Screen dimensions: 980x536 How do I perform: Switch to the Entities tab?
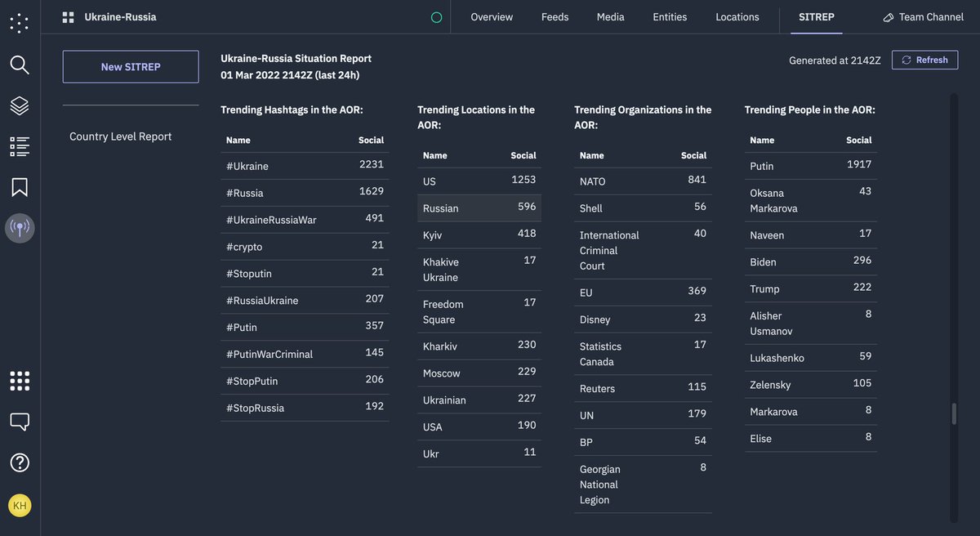tap(670, 17)
